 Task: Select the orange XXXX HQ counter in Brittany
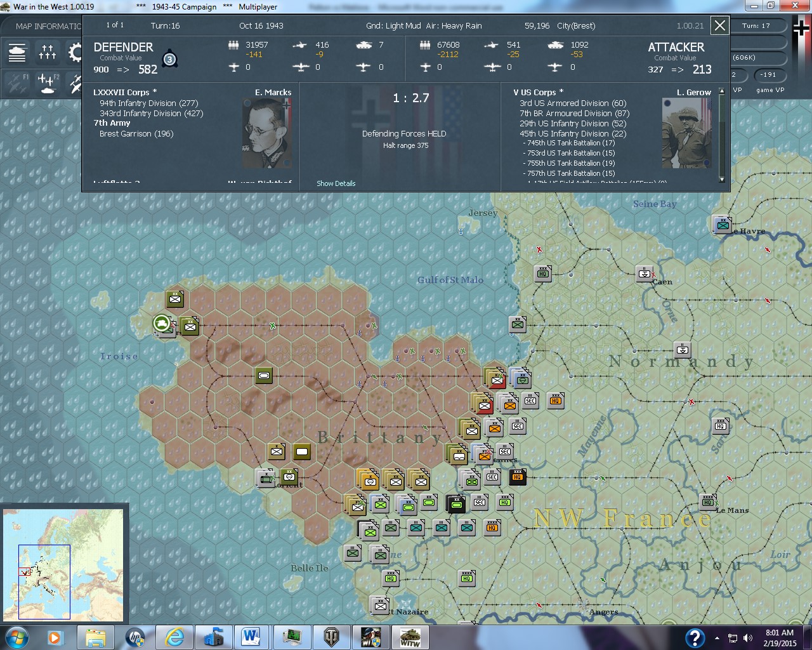point(492,527)
